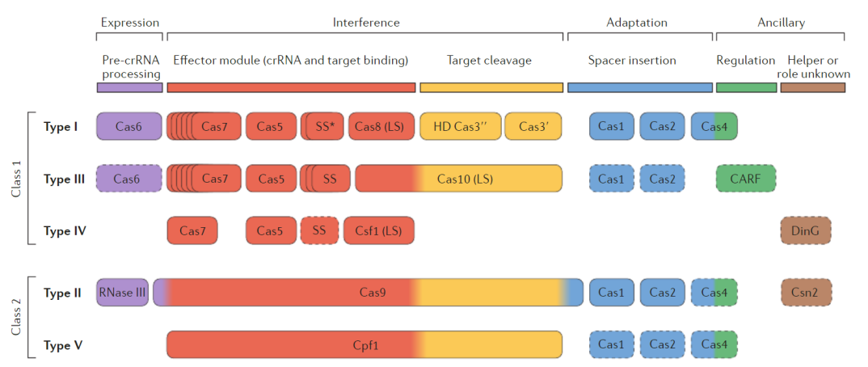Click the purple RNase III box

pos(122,293)
